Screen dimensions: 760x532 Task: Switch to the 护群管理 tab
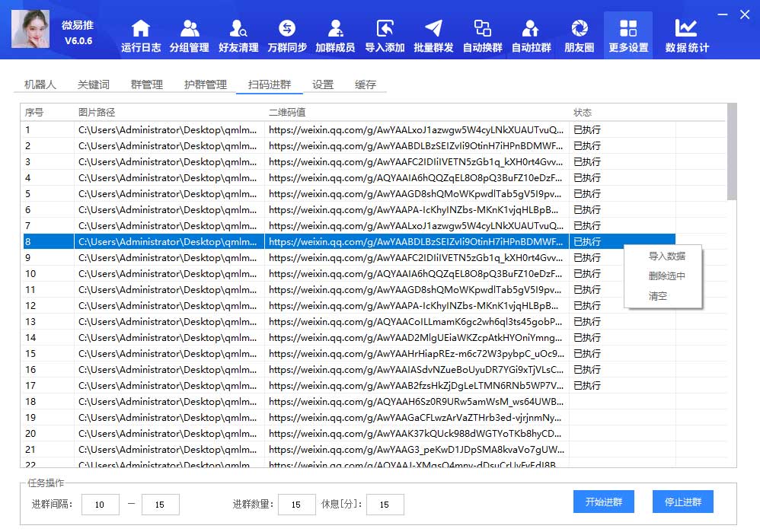[206, 84]
